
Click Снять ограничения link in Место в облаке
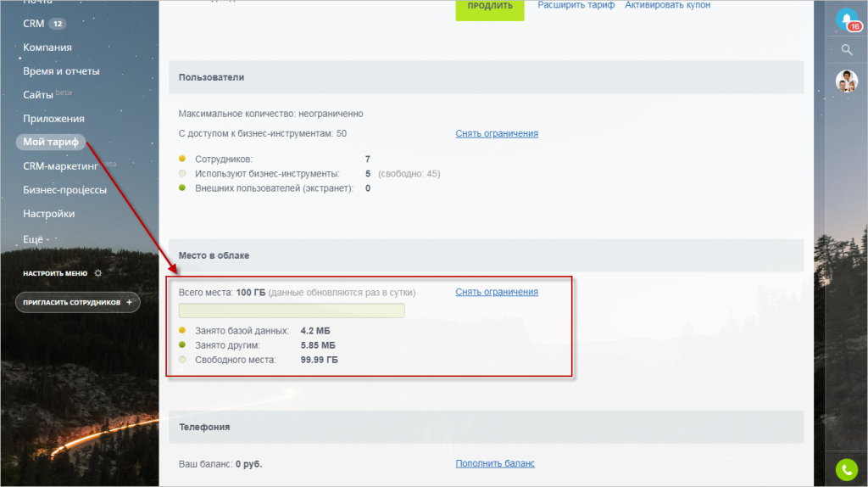[x=497, y=292]
